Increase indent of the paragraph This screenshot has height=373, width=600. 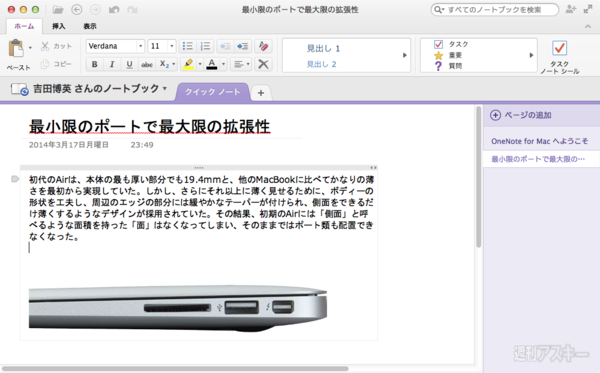243,46
